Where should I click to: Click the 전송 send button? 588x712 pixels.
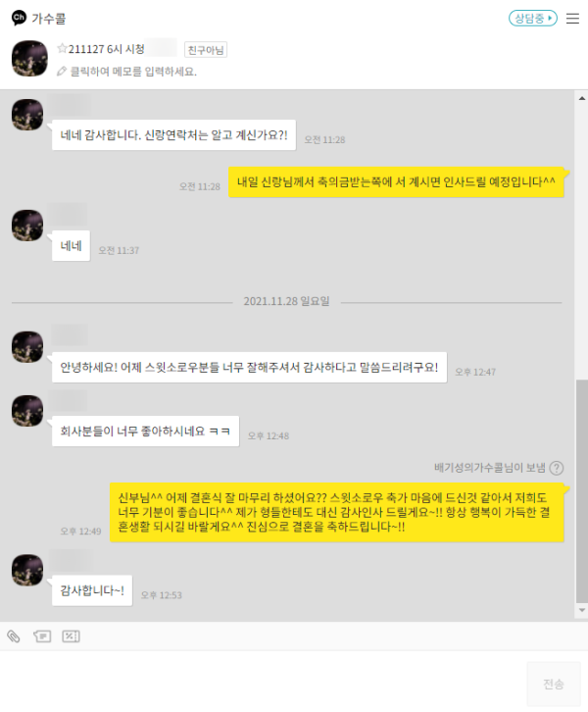[554, 684]
